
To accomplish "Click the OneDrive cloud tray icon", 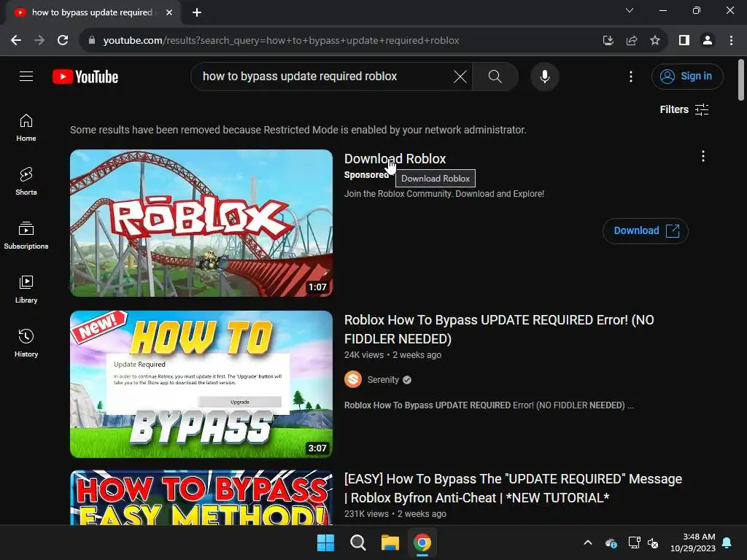I will click(611, 542).
